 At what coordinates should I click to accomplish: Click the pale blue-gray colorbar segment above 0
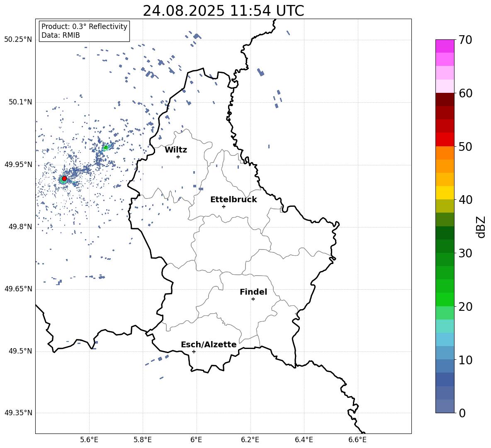[x=445, y=407]
